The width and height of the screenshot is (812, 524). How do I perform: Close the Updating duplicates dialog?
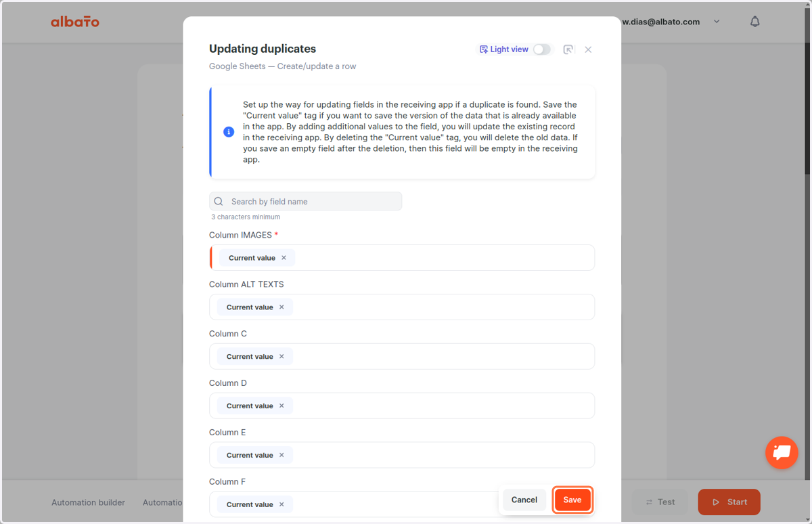click(588, 49)
